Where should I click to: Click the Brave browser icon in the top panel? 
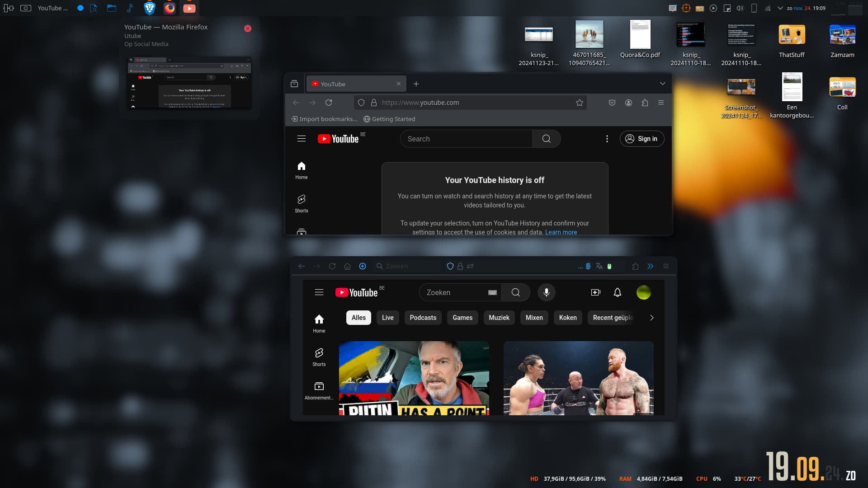(150, 8)
